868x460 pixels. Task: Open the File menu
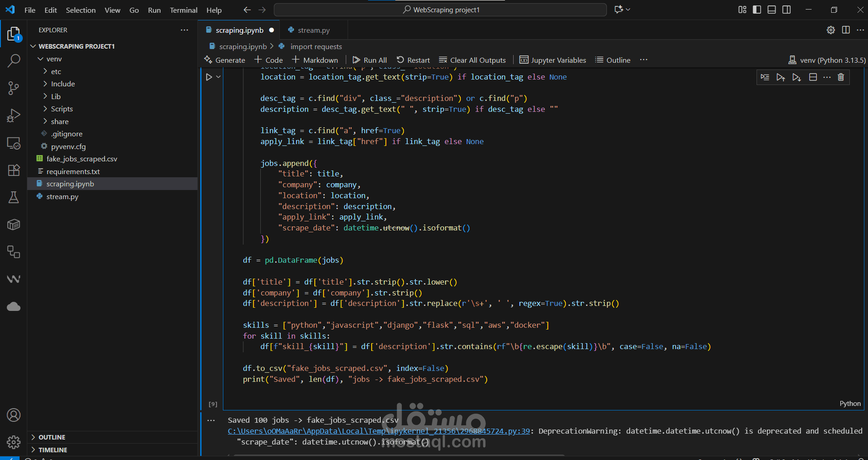point(30,10)
